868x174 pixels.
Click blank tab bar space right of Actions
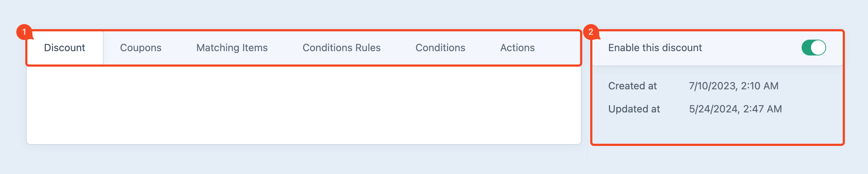point(559,48)
